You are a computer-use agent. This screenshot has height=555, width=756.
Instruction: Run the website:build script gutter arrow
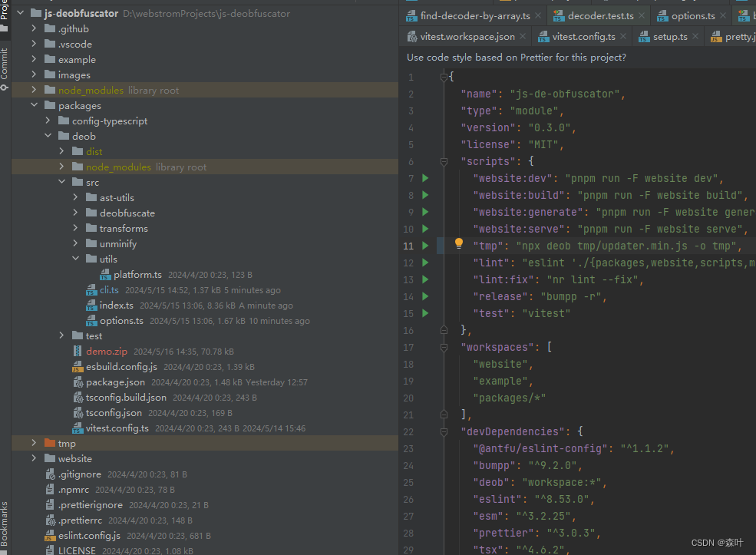coord(425,195)
